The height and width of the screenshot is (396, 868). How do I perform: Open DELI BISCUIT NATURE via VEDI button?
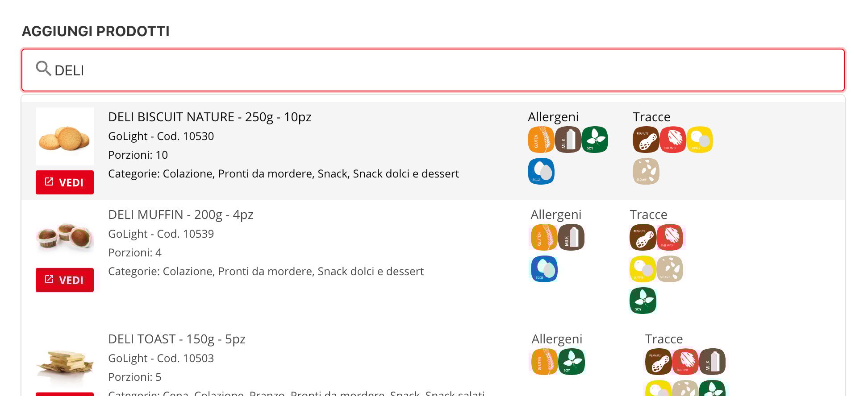[x=65, y=182]
